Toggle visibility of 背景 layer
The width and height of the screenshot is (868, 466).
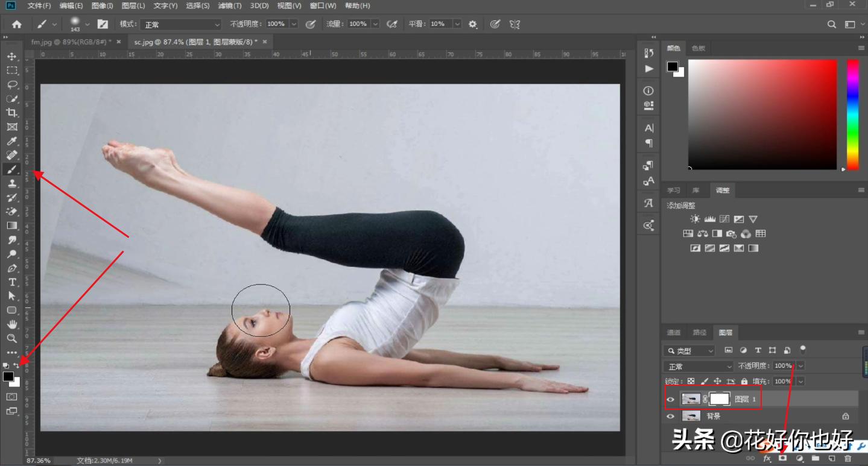point(670,416)
